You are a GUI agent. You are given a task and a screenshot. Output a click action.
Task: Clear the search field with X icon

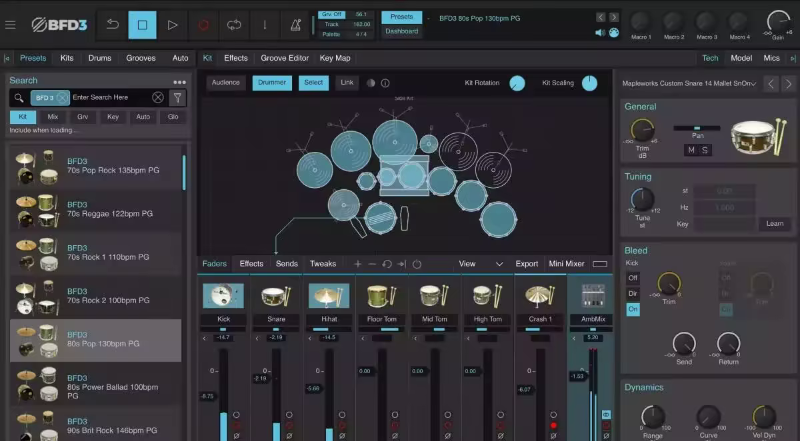[158, 97]
